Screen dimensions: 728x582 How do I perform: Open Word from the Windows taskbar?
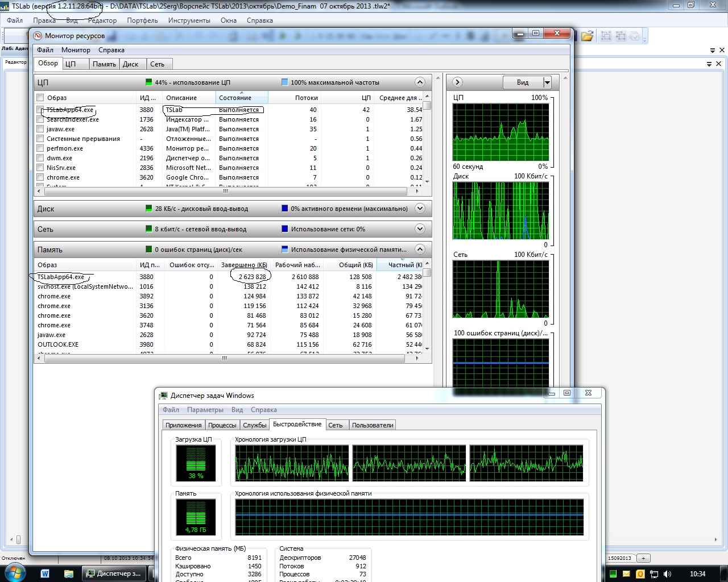45,573
